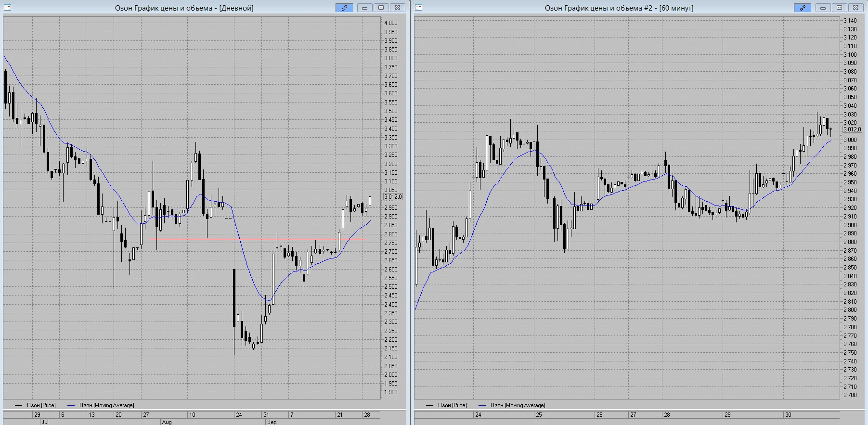Click the '1 900' value on the daily price axis
Screen dimensions: 868x425
(x=391, y=392)
